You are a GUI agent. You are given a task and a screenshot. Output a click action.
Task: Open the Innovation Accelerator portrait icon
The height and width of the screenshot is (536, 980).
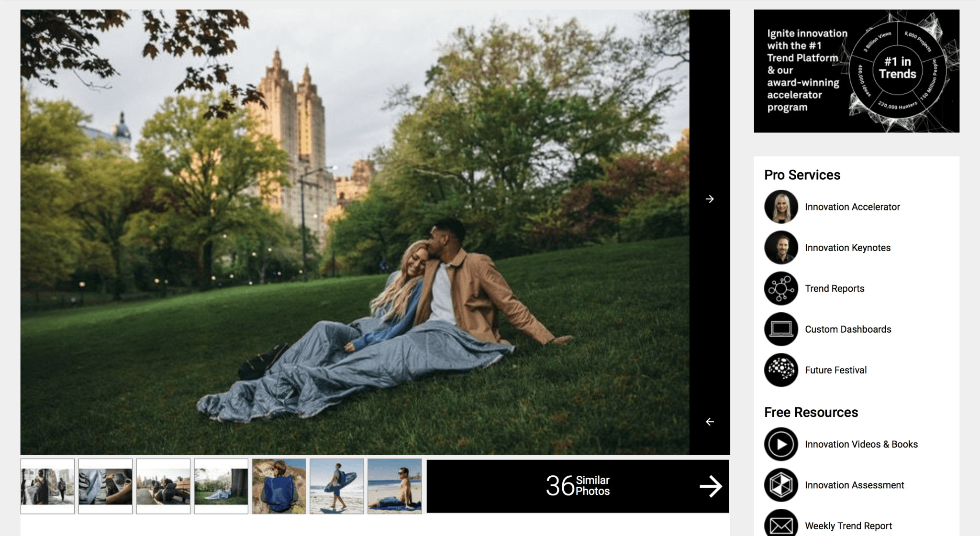coord(781,207)
